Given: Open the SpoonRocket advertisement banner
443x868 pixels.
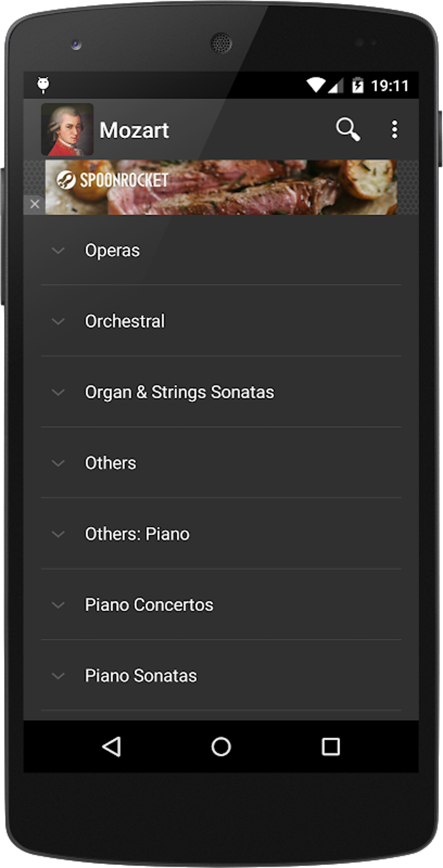Looking at the screenshot, I should tap(221, 187).
